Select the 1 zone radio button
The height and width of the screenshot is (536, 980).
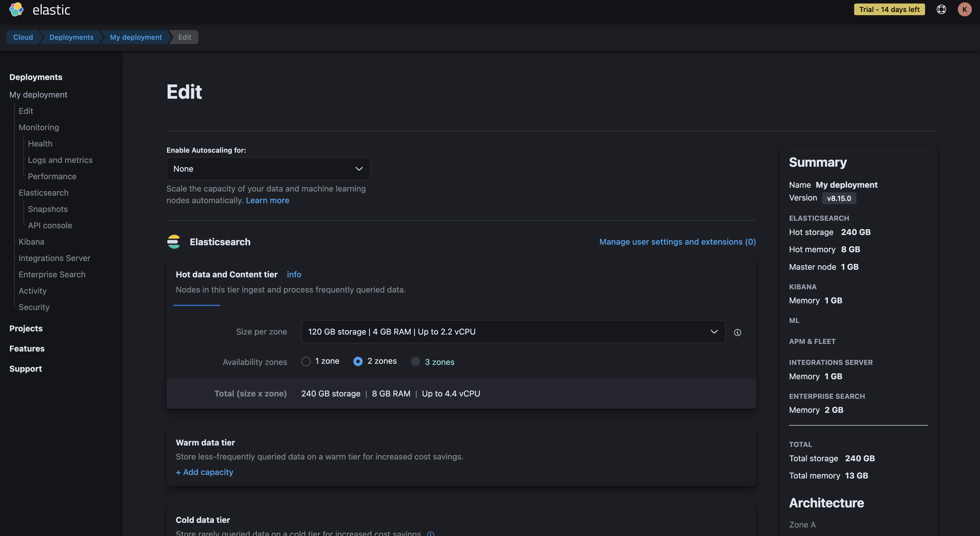pos(306,361)
